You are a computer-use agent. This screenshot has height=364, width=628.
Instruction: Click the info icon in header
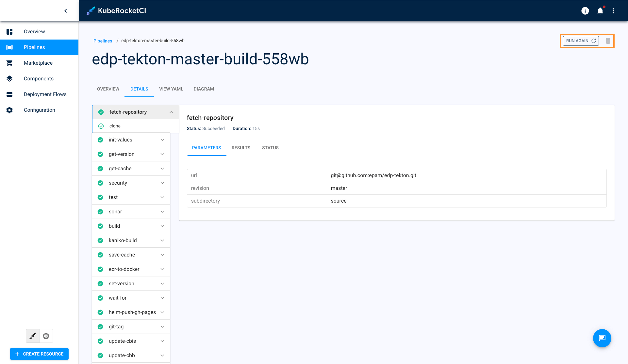585,11
